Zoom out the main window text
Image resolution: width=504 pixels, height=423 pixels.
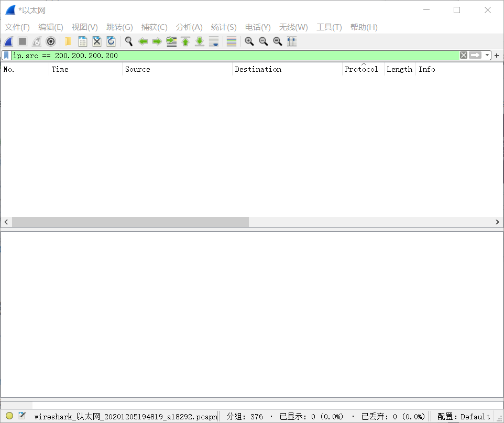263,41
